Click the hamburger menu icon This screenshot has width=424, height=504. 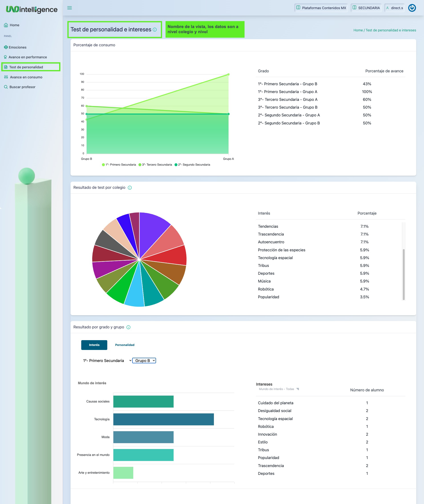(69, 8)
